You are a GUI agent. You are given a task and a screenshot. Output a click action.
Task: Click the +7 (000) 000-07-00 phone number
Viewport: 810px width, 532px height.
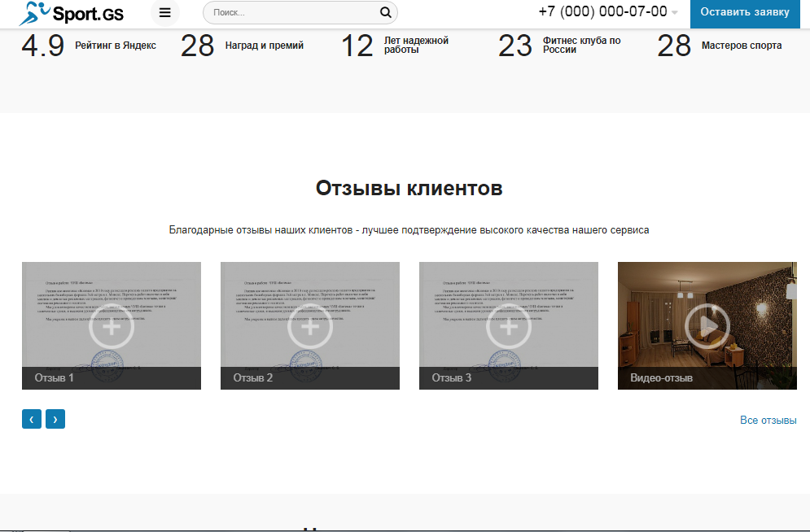coord(602,11)
